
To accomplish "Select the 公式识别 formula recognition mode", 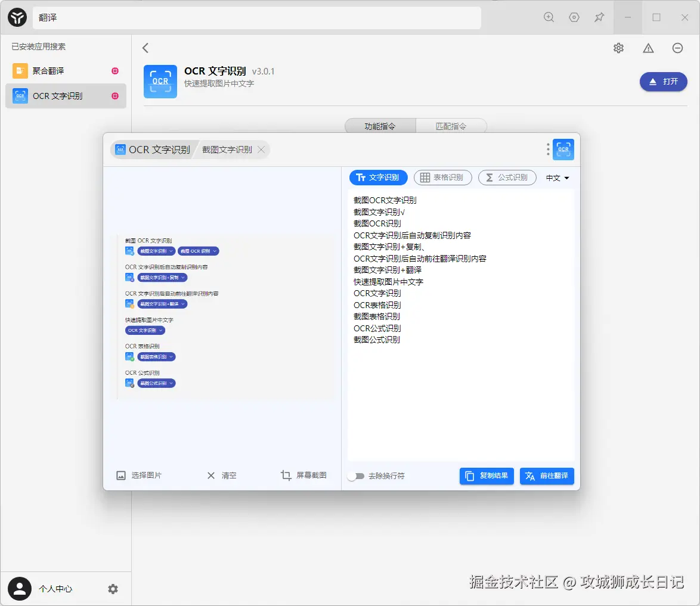I will pos(507,177).
